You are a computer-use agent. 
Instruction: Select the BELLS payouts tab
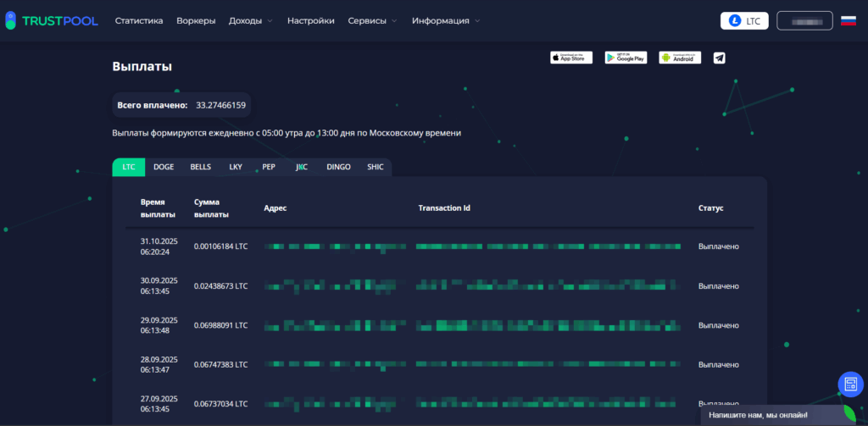coord(201,167)
